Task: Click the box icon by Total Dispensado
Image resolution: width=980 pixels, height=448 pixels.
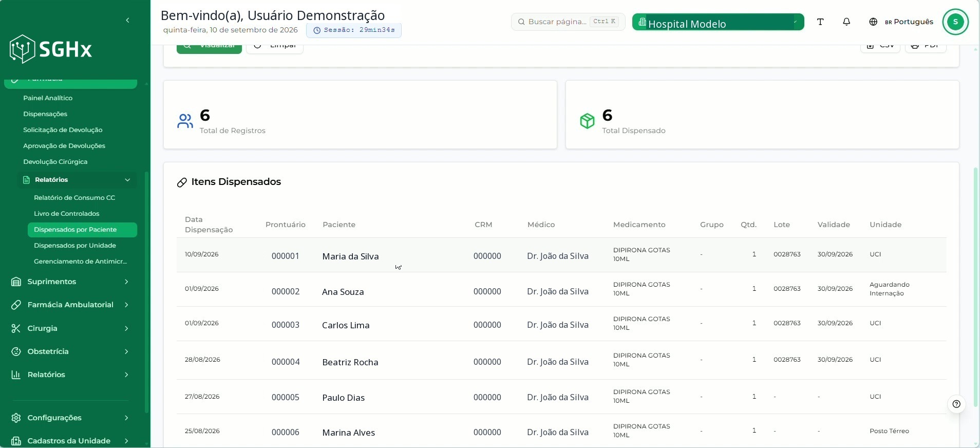Action: 587,121
